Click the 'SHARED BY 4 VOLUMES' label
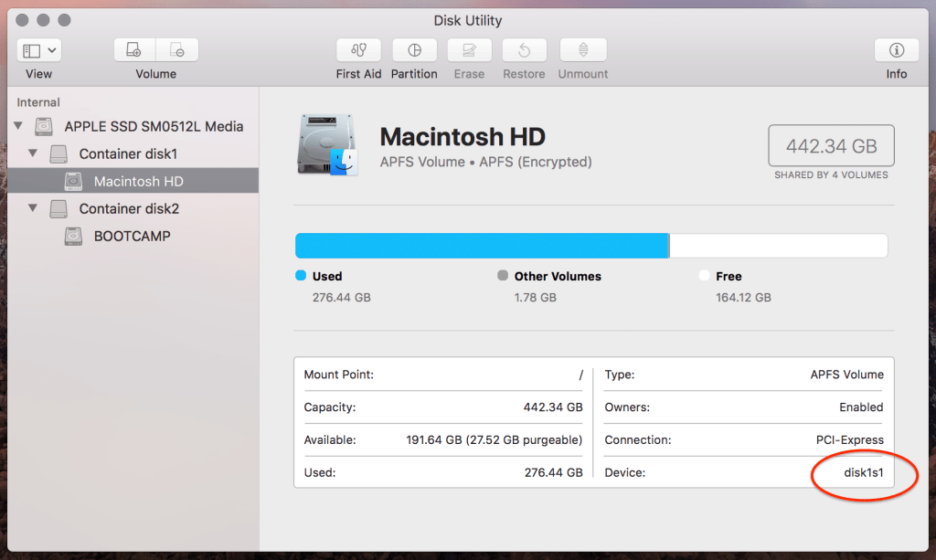The height and width of the screenshot is (560, 936). coord(831,174)
